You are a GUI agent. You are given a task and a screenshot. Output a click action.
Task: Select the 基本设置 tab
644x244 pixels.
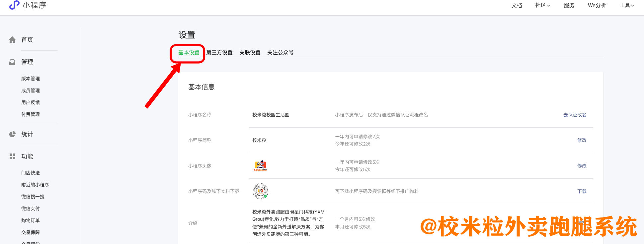[189, 52]
